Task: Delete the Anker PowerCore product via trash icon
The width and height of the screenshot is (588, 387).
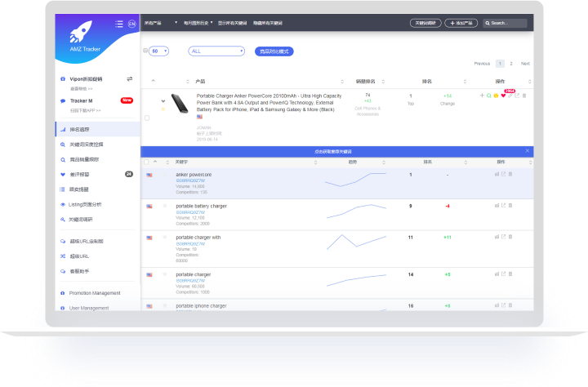Action: 524,96
